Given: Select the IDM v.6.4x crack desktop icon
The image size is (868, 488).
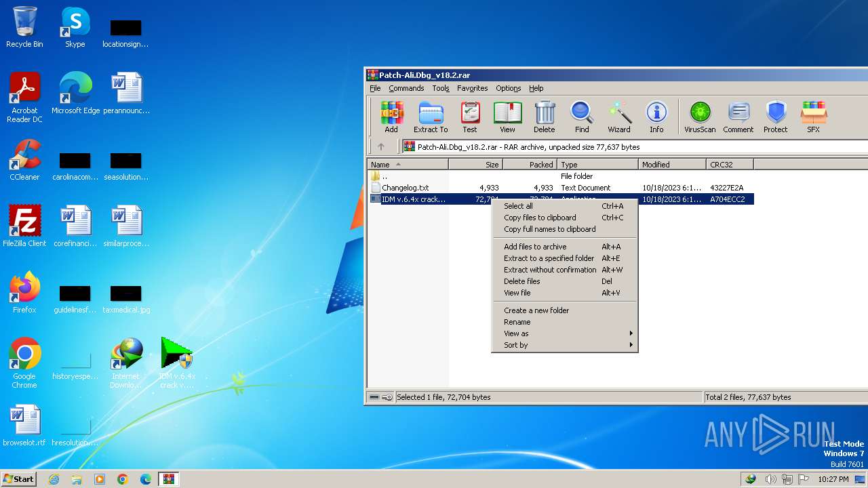Looking at the screenshot, I should click(x=177, y=363).
